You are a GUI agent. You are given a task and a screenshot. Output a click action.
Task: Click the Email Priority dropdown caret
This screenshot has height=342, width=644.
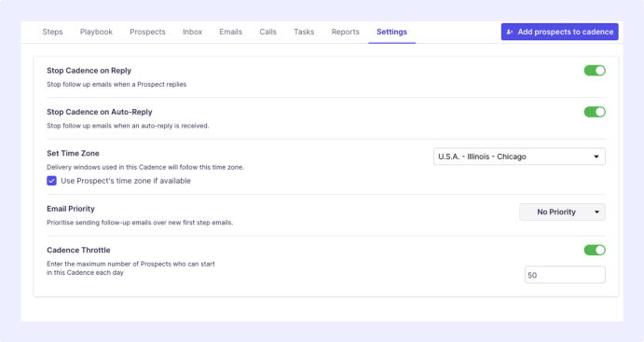pyautogui.click(x=596, y=212)
